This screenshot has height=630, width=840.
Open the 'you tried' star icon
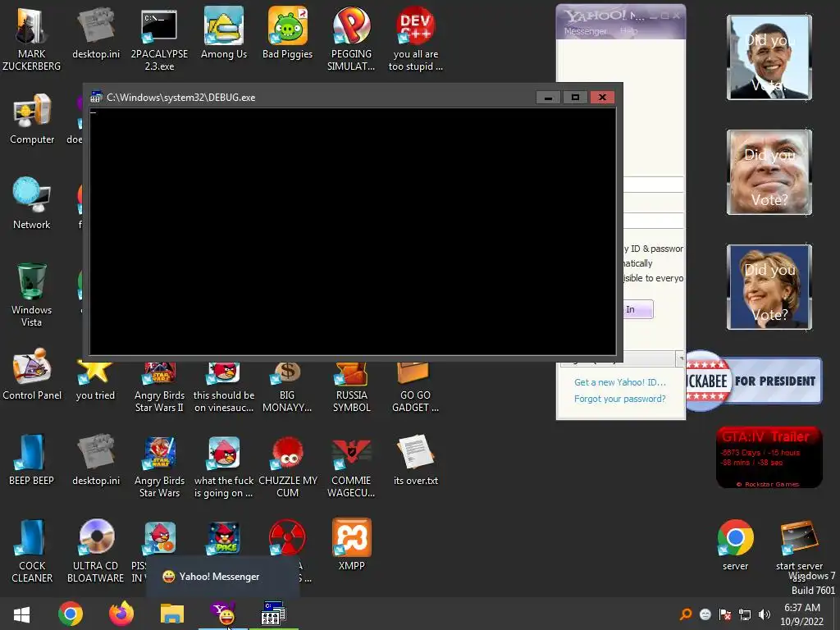pyautogui.click(x=95, y=381)
